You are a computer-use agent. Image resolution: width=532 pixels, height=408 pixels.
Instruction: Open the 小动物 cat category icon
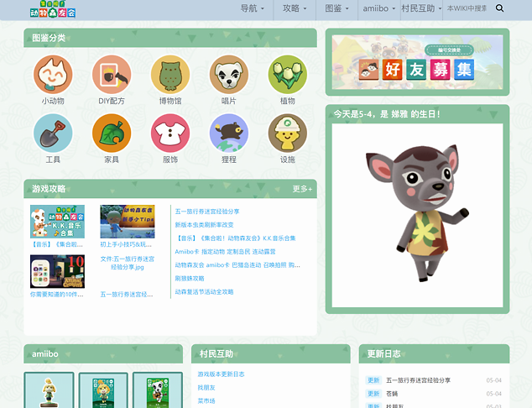[53, 75]
